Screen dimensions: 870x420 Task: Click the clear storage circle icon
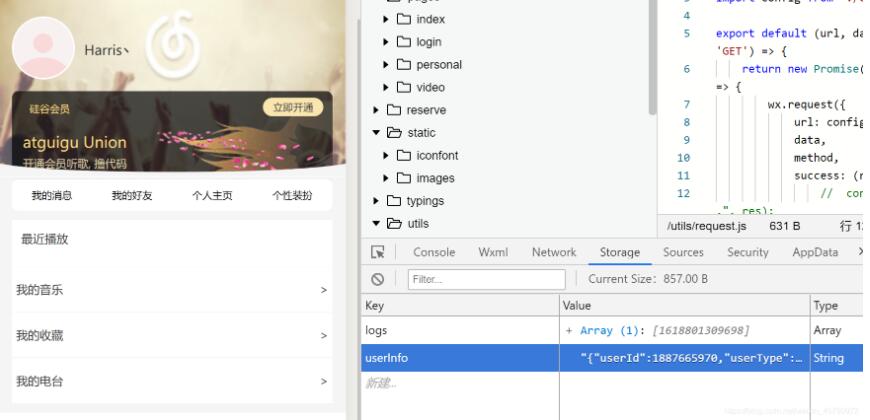[x=378, y=280]
